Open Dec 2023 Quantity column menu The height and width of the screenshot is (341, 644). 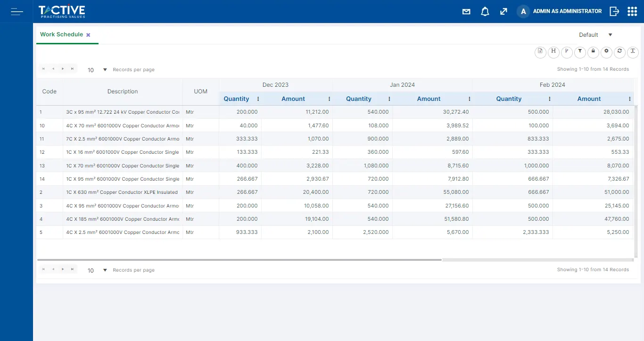(258, 99)
